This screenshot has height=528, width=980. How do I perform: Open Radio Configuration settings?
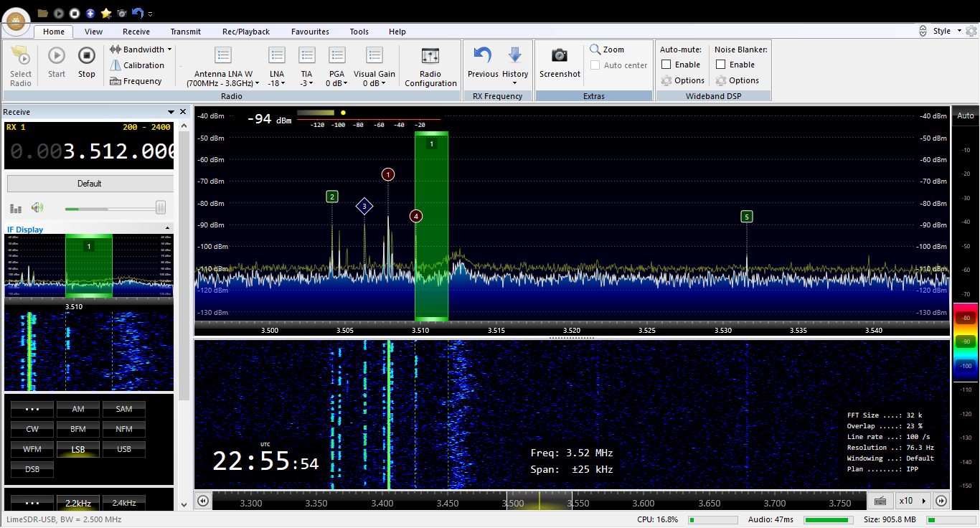(430, 56)
